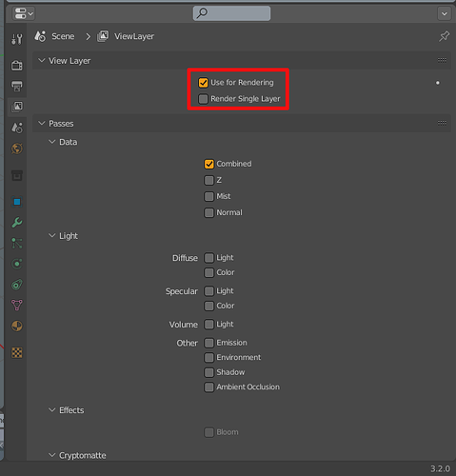This screenshot has width=456, height=476.
Task: Toggle the pin icon in the breadcrumb
Action: pos(444,36)
